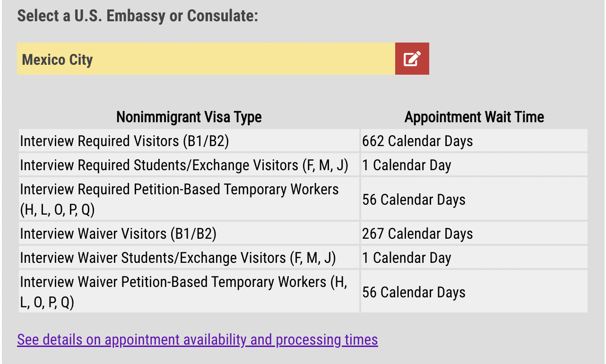The image size is (606, 364).
Task: Click wait time for Interview Waiver Petition-Based Workers
Action: click(x=414, y=292)
